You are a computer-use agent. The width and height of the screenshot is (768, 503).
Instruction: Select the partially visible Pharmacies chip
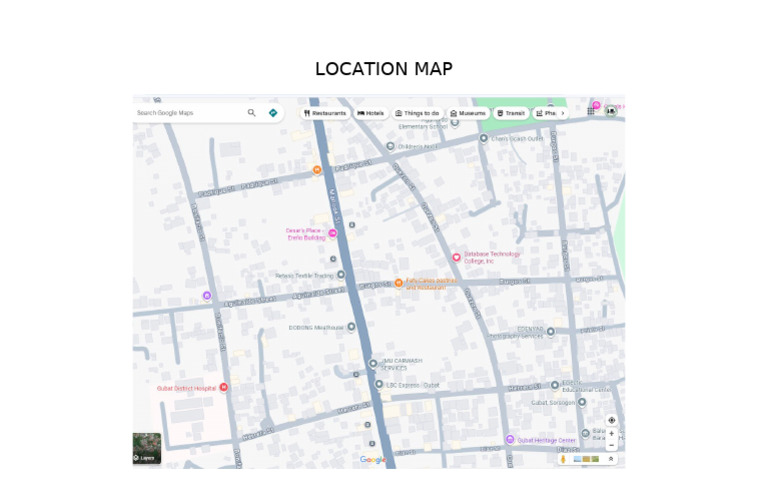(x=545, y=113)
